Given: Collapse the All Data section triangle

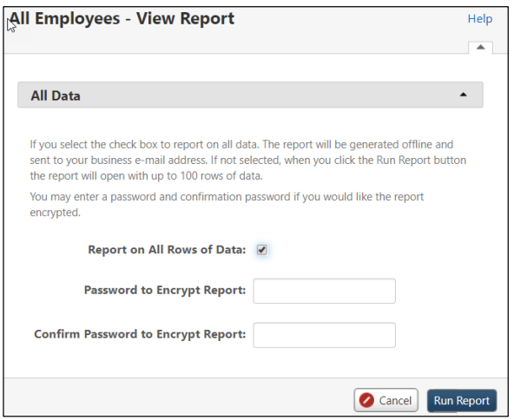Looking at the screenshot, I should click(463, 95).
